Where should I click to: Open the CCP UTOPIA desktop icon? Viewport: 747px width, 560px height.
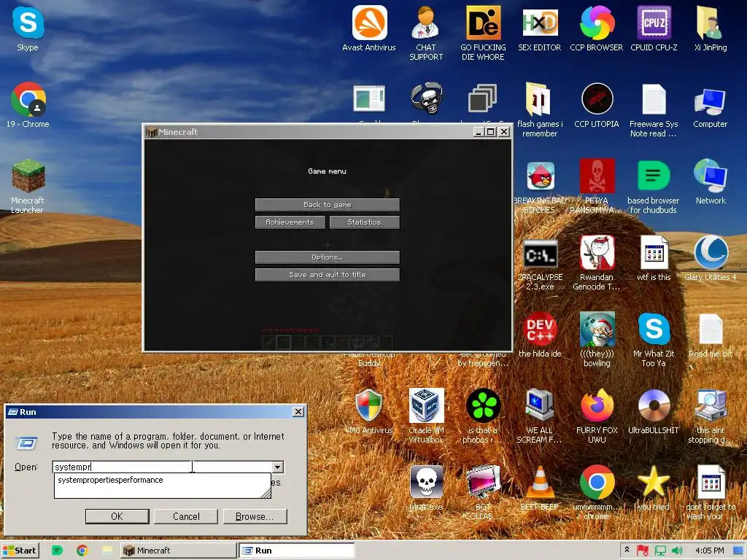coord(597,105)
